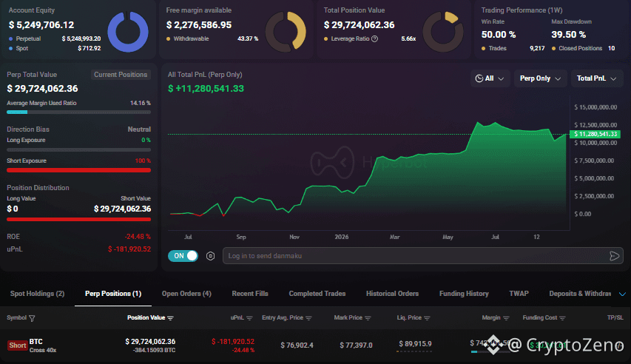Click the chart price tag $ 11,280,541.33
631x364 pixels.
point(595,134)
